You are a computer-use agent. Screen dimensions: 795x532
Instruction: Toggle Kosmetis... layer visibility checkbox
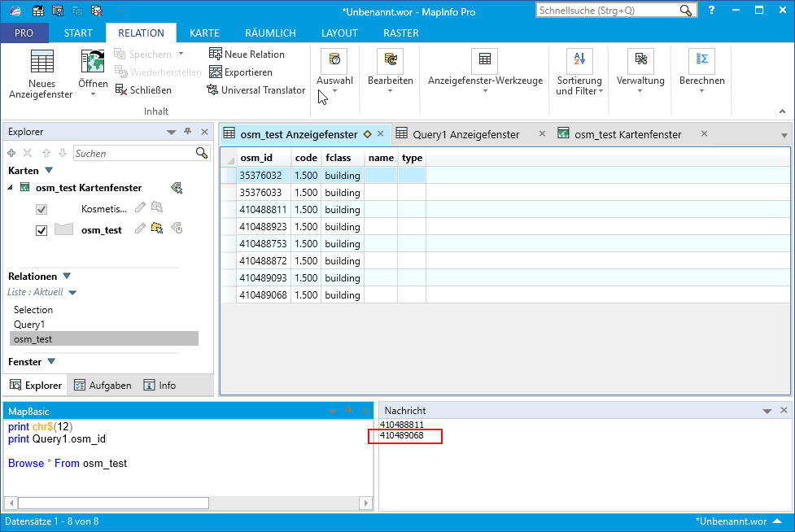tap(41, 209)
